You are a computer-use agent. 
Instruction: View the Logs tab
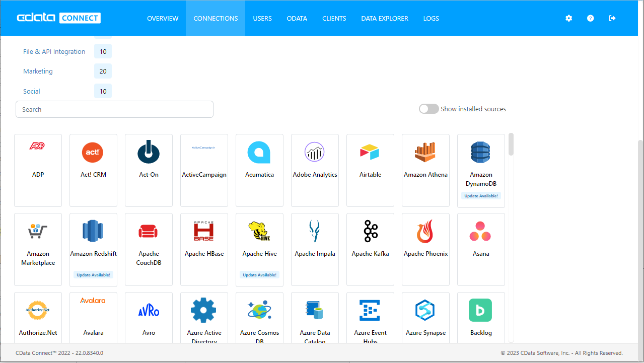tap(431, 18)
